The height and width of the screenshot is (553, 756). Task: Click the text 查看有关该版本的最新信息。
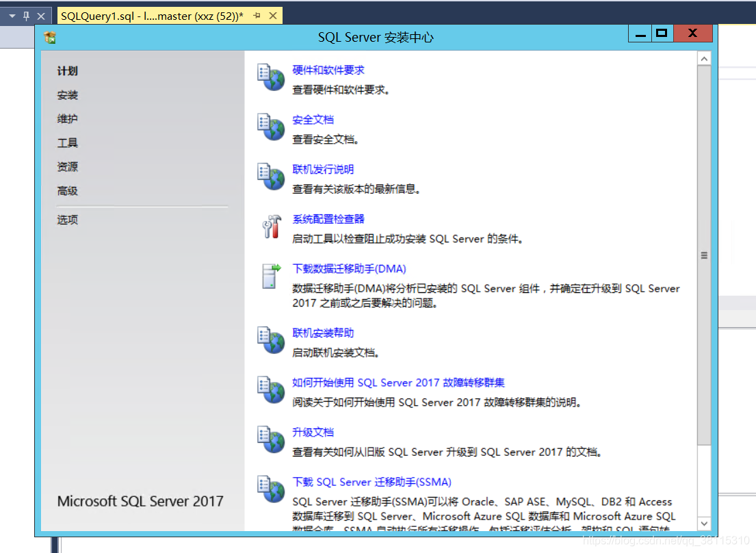pyautogui.click(x=356, y=189)
